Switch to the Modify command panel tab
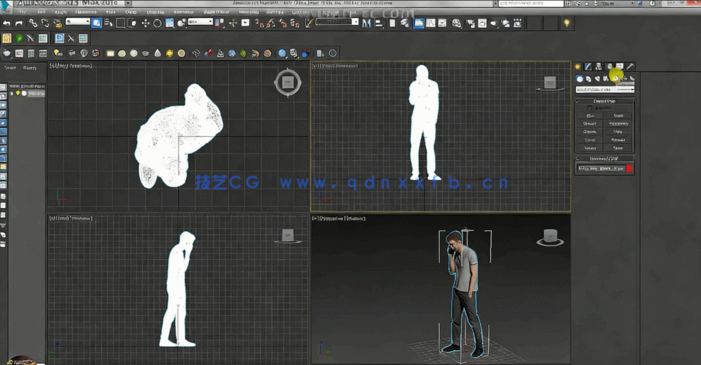701x365 pixels. click(x=588, y=66)
